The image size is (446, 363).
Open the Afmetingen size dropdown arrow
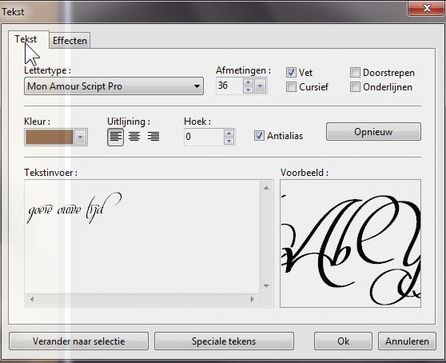point(260,86)
